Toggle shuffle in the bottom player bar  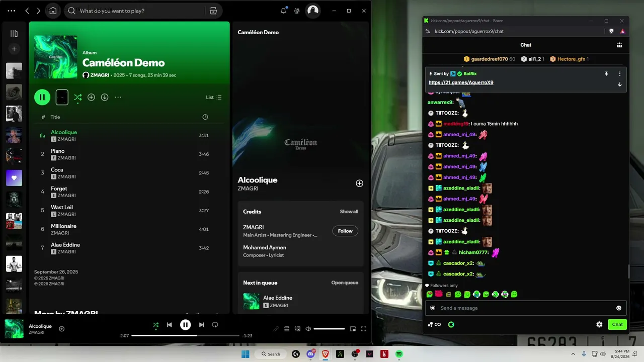coord(156,325)
